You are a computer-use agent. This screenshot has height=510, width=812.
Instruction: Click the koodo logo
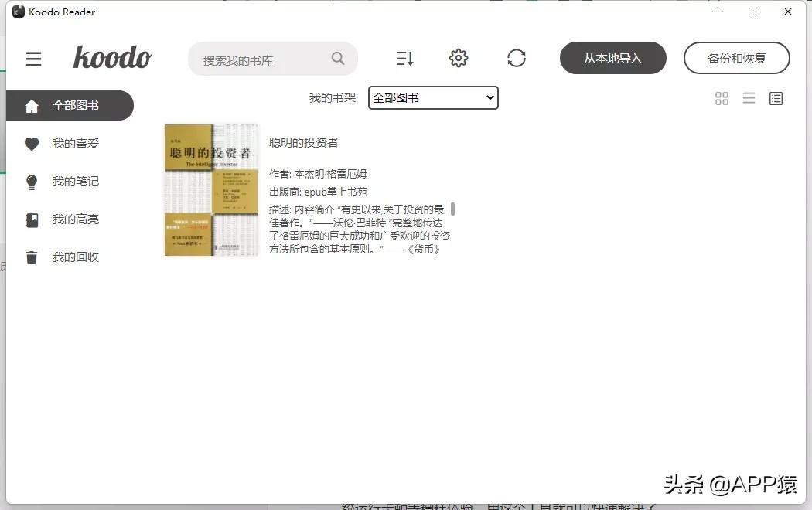pos(113,57)
